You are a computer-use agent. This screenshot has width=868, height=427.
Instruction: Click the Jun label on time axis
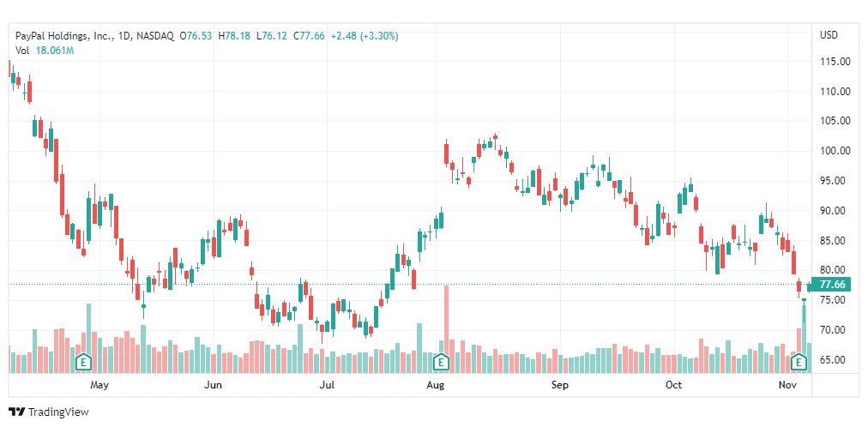[214, 386]
